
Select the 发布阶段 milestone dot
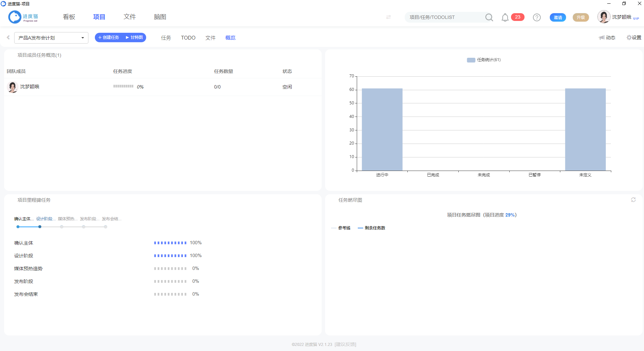pos(84,227)
